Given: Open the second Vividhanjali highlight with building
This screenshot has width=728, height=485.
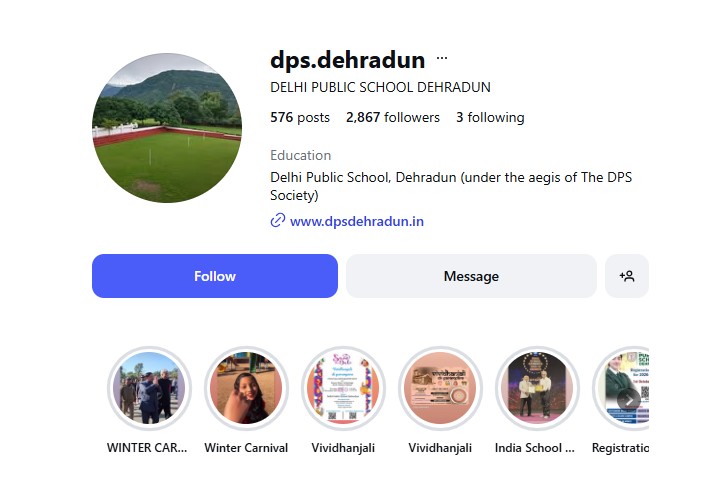Looking at the screenshot, I should pos(440,388).
